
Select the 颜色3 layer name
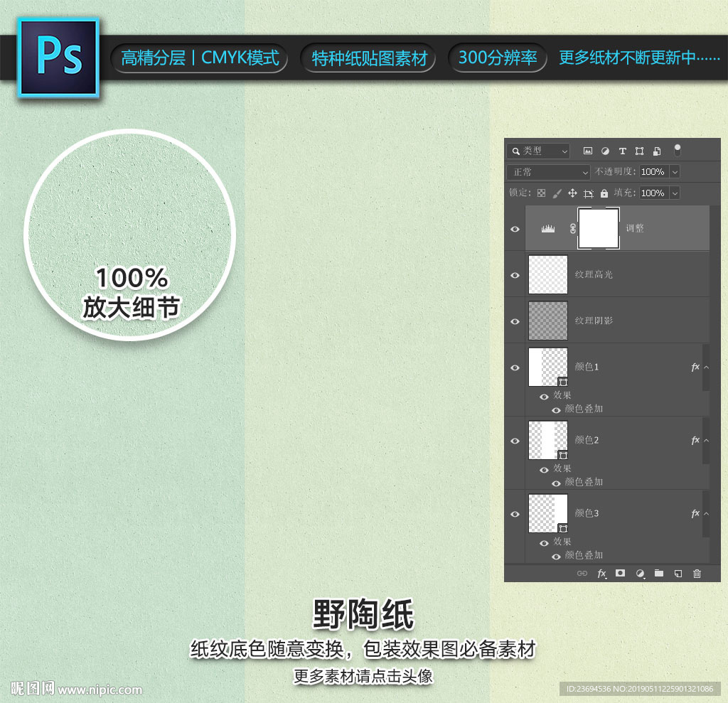coord(587,513)
